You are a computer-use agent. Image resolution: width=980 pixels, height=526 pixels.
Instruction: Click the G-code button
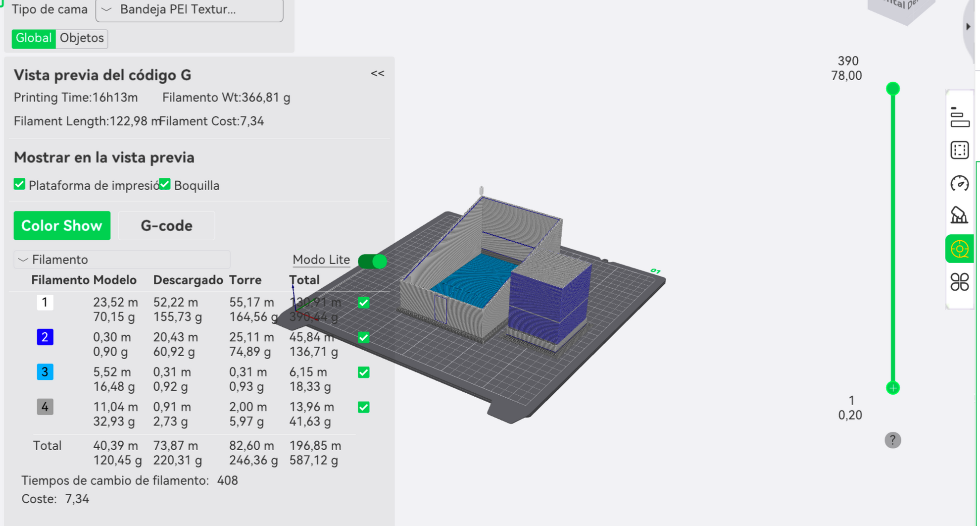pos(166,226)
